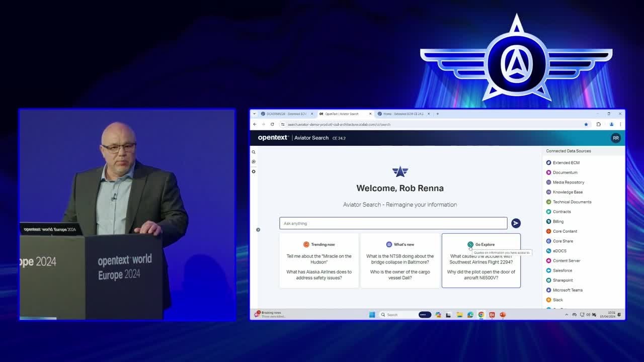Open the Breaking news taskbar widget
This screenshot has height=362, width=644.
(270, 315)
